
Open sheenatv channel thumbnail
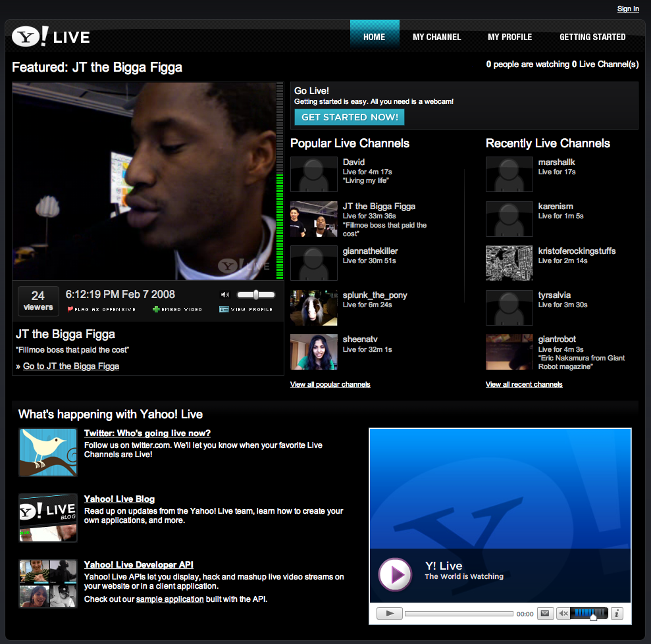tap(314, 352)
